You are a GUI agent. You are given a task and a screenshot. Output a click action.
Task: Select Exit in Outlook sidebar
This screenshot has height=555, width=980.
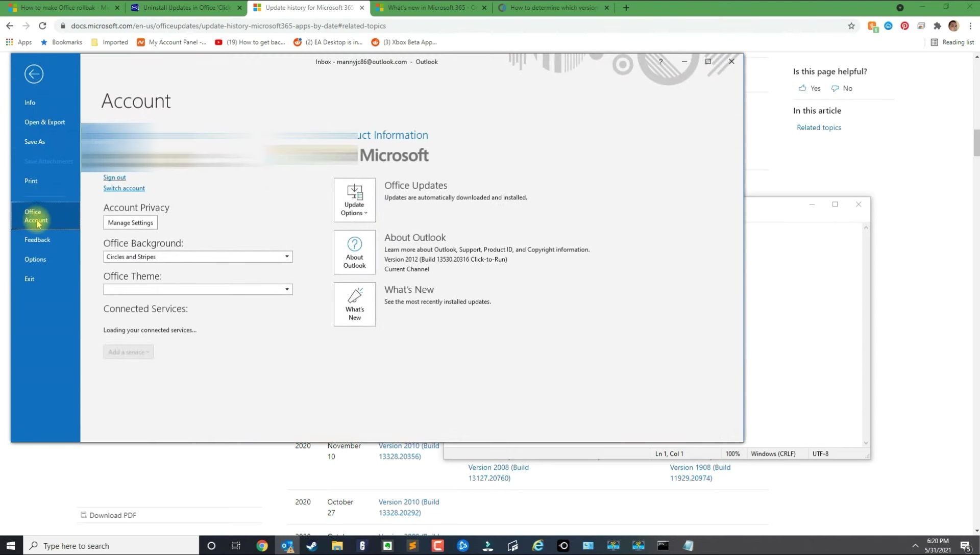point(29,279)
